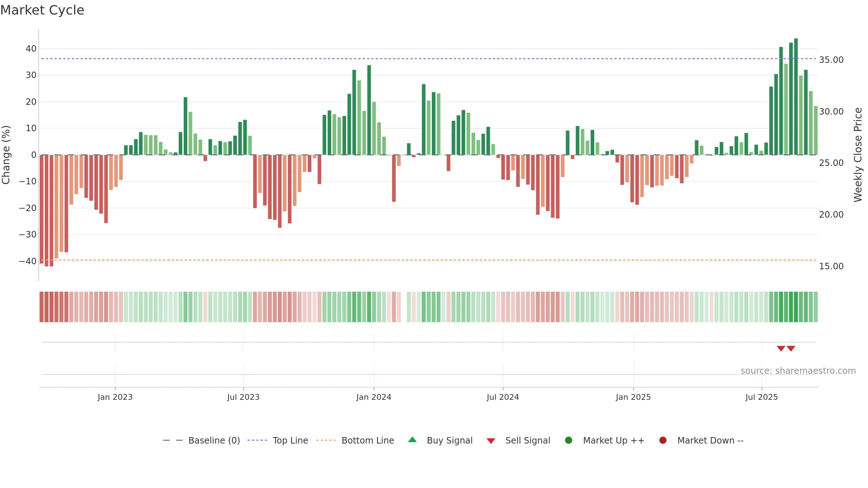The height and width of the screenshot is (488, 868).
Task: Click the Sell Signal legend label
Action: (x=528, y=440)
